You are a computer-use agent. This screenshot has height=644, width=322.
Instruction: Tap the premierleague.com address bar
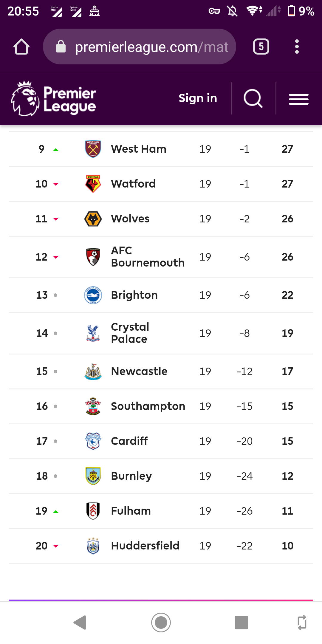[140, 47]
